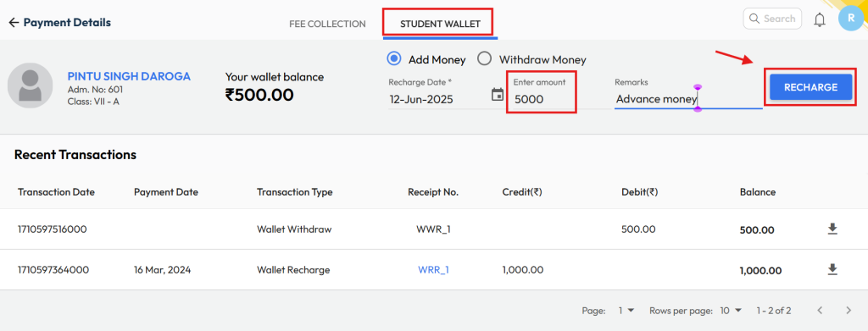Expand the Rows per page dropdown
The height and width of the screenshot is (331, 868).
(730, 311)
